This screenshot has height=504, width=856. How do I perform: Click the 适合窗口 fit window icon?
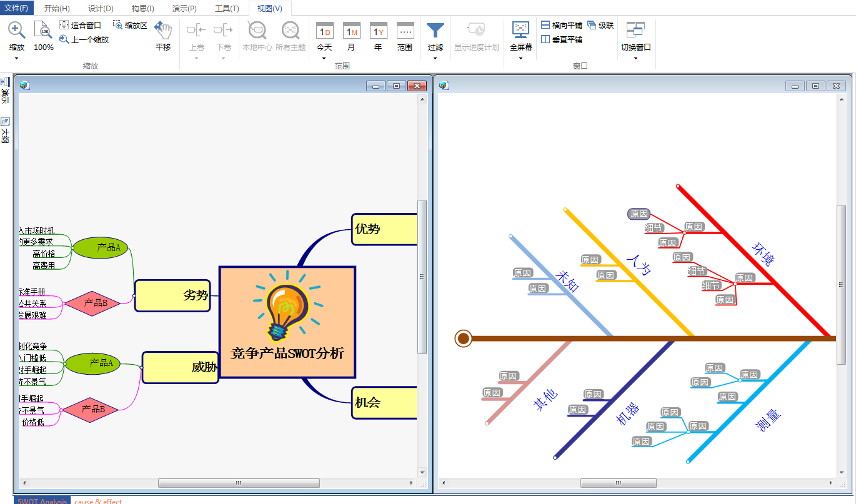coord(64,25)
